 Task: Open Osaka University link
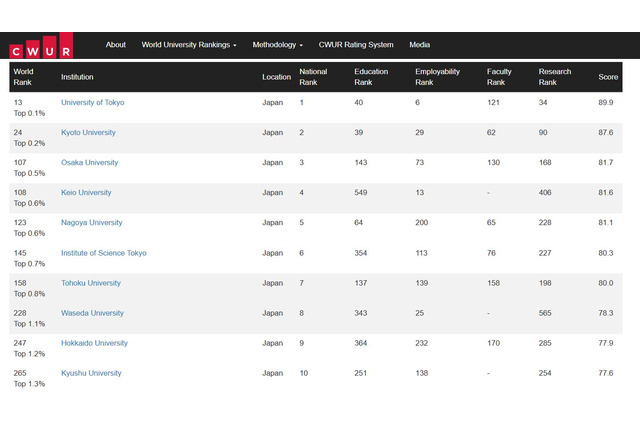(89, 162)
